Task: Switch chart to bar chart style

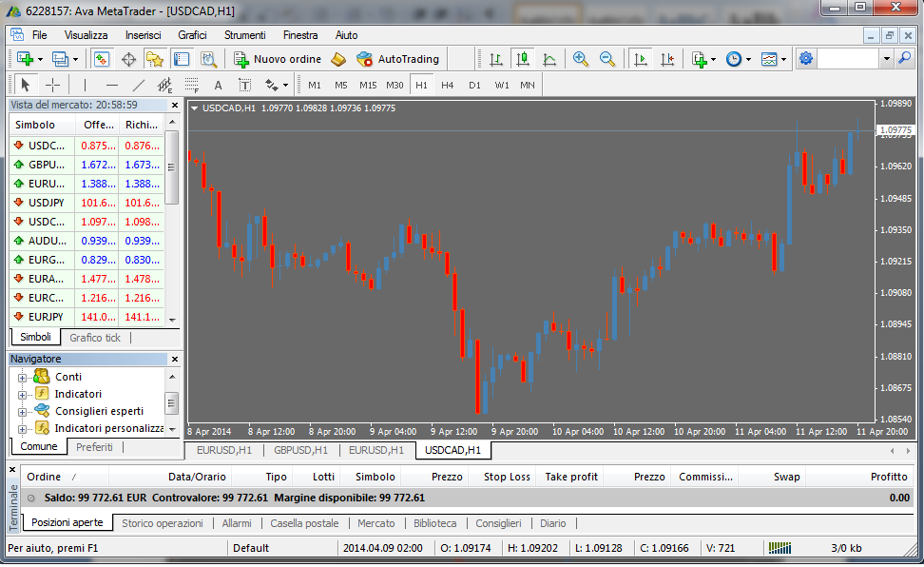Action: (x=496, y=59)
